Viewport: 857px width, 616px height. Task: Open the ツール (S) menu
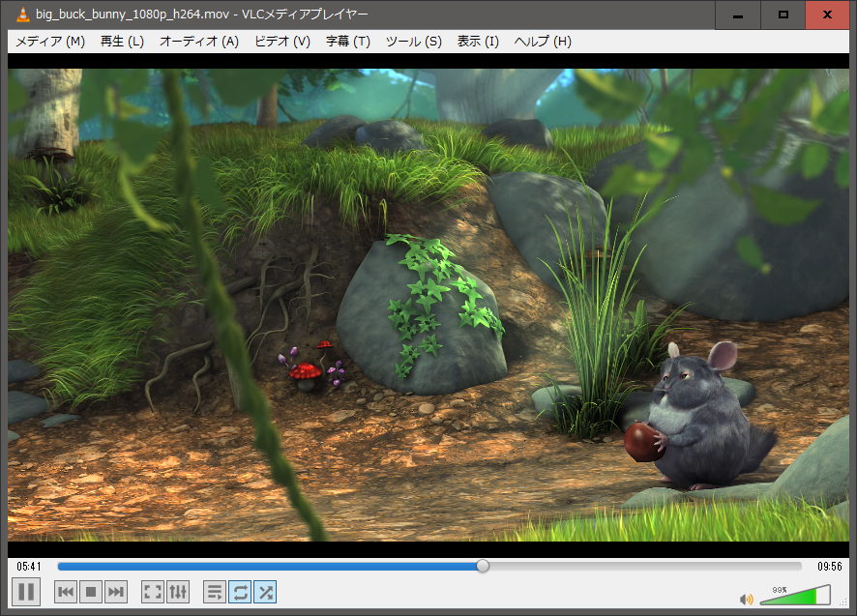coord(414,42)
